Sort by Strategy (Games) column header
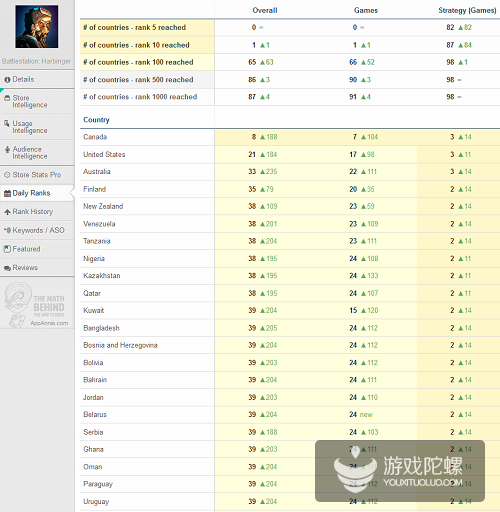 point(467,10)
